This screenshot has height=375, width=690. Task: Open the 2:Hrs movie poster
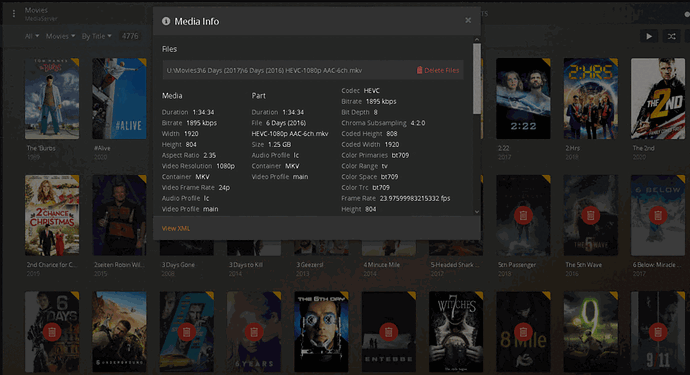pos(591,99)
